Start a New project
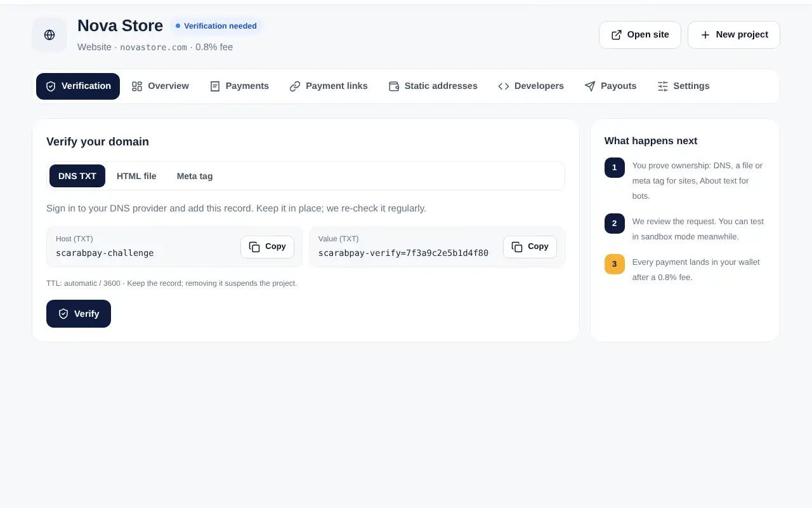The image size is (812, 508). [x=734, y=35]
